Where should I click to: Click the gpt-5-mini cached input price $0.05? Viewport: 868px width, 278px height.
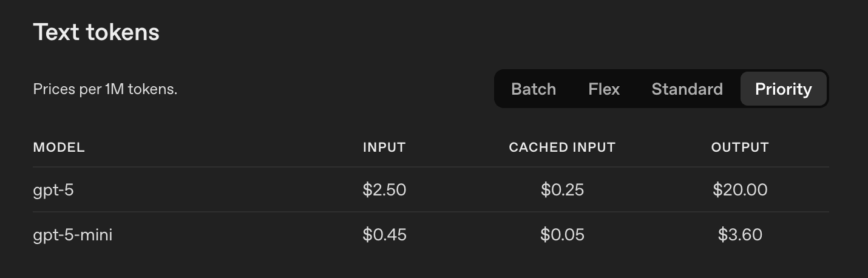562,235
